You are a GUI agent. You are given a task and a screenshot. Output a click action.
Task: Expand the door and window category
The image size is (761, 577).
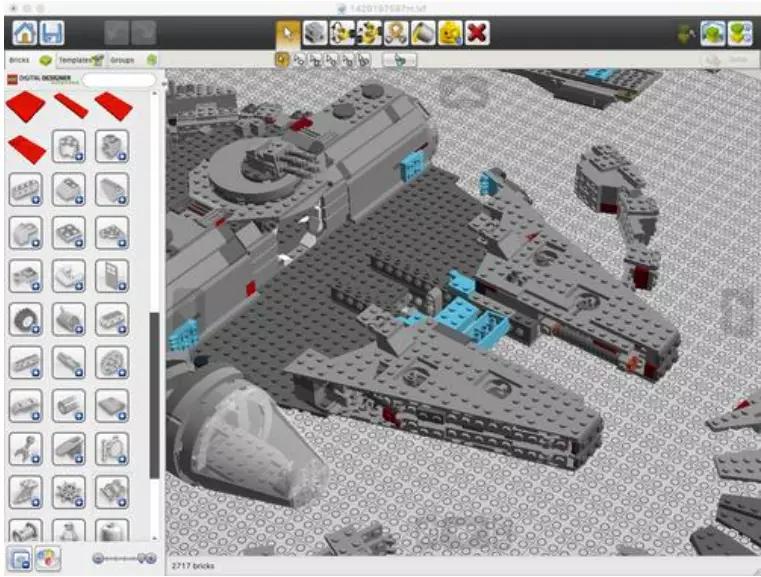pyautogui.click(x=112, y=276)
